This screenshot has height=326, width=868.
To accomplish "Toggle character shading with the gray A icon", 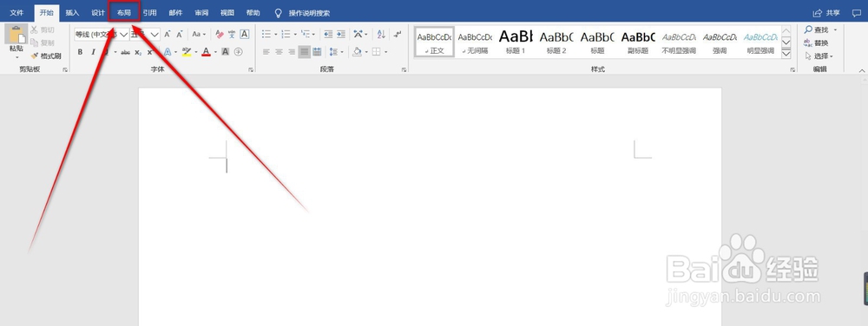I will [x=226, y=52].
